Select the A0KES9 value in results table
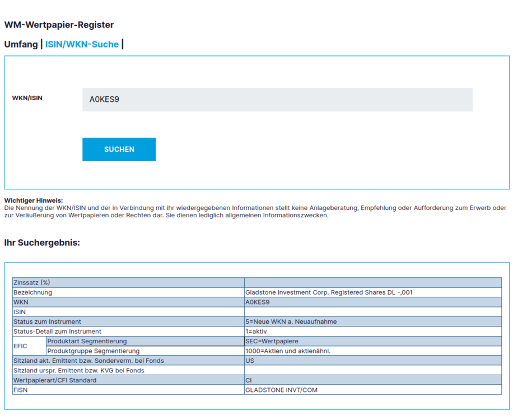The image size is (522, 420). pos(257,302)
